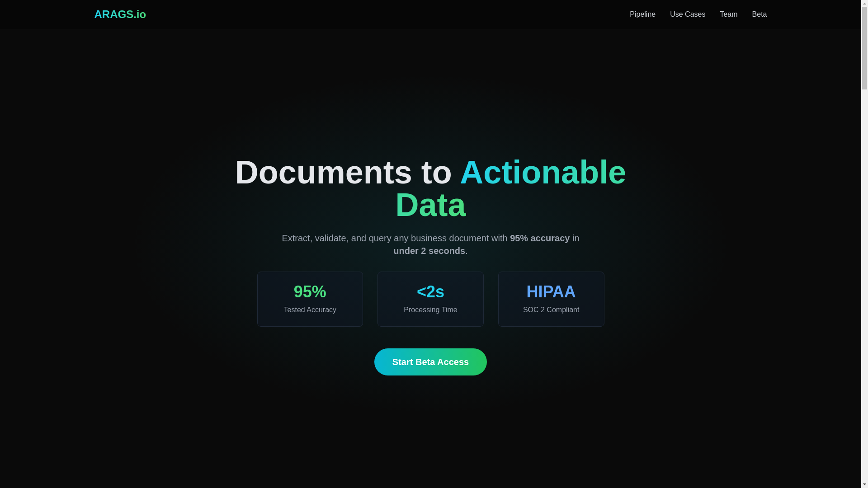Click the large 95% stat value
The height and width of the screenshot is (488, 868).
point(310,292)
